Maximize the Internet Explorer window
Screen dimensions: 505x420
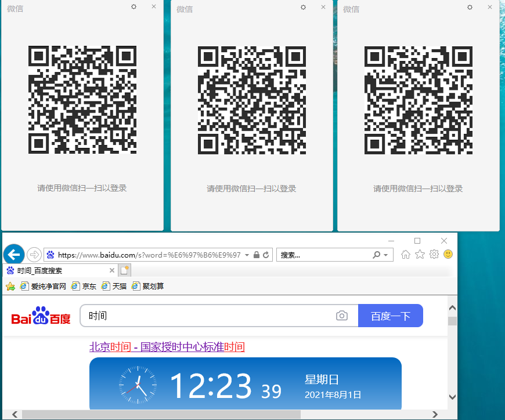click(x=417, y=241)
